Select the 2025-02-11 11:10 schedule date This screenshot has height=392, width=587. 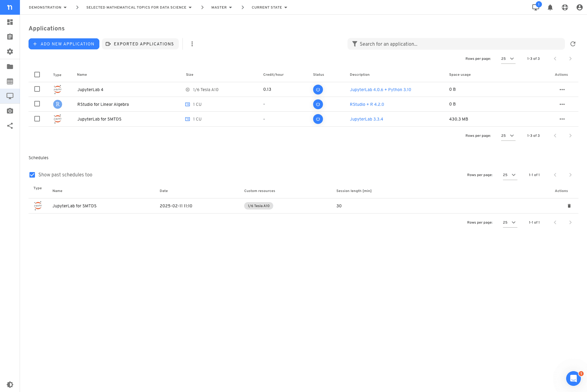point(176,206)
